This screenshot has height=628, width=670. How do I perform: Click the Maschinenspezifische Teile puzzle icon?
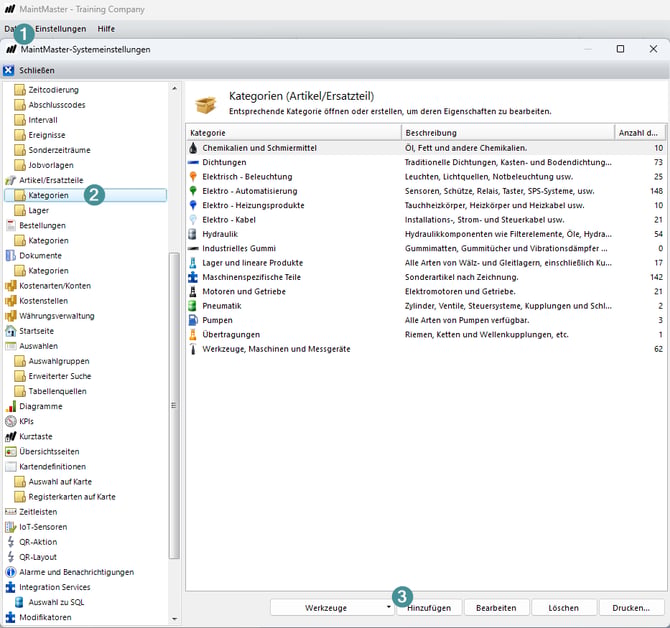[193, 277]
